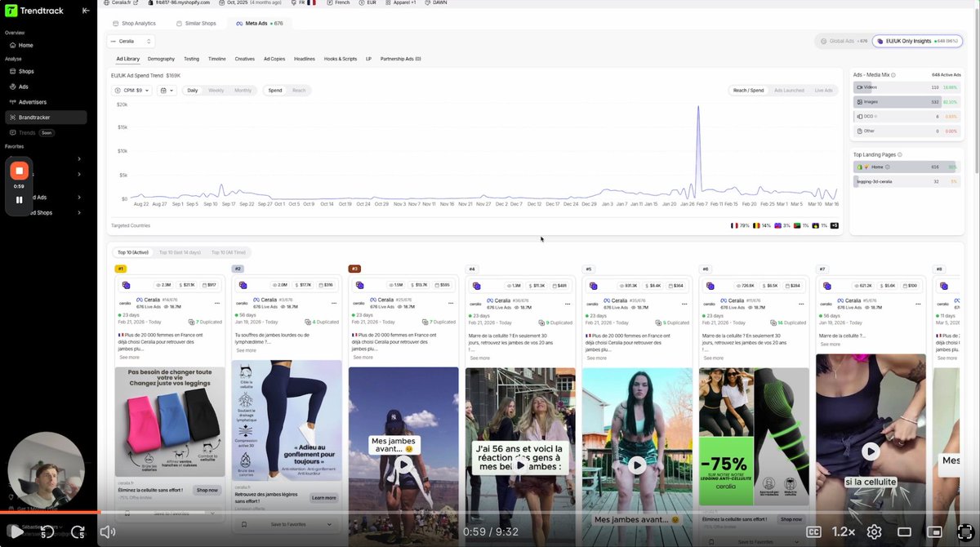Viewport: 980px width, 547px height.
Task: Open the Creatives sub-tab
Action: pyautogui.click(x=244, y=59)
